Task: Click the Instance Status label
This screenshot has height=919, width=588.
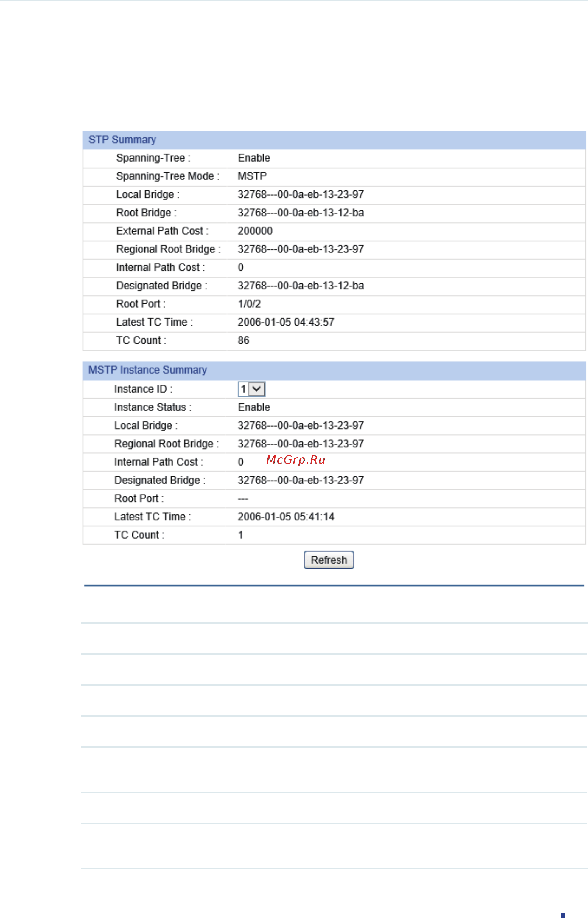Action: [x=153, y=407]
